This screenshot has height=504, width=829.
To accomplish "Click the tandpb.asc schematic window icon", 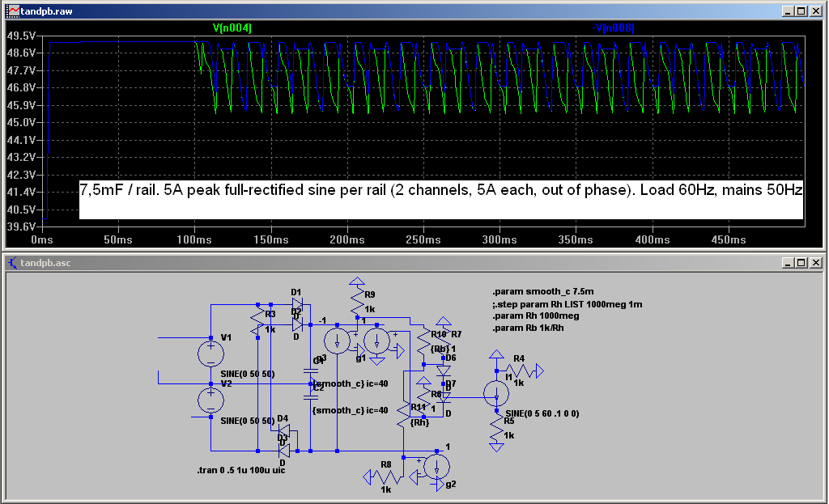I will tap(13, 263).
